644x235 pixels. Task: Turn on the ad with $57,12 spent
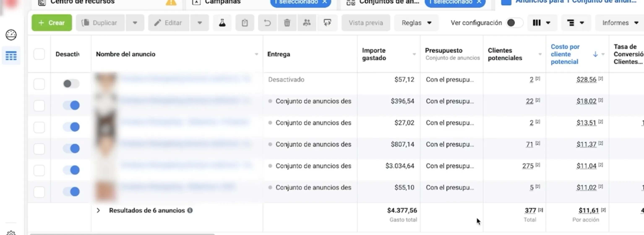click(71, 84)
